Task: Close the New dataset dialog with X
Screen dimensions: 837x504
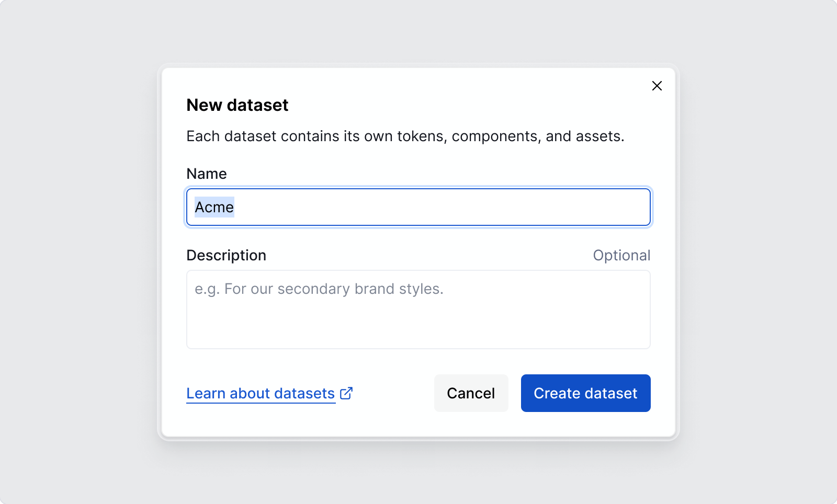Action: click(657, 86)
